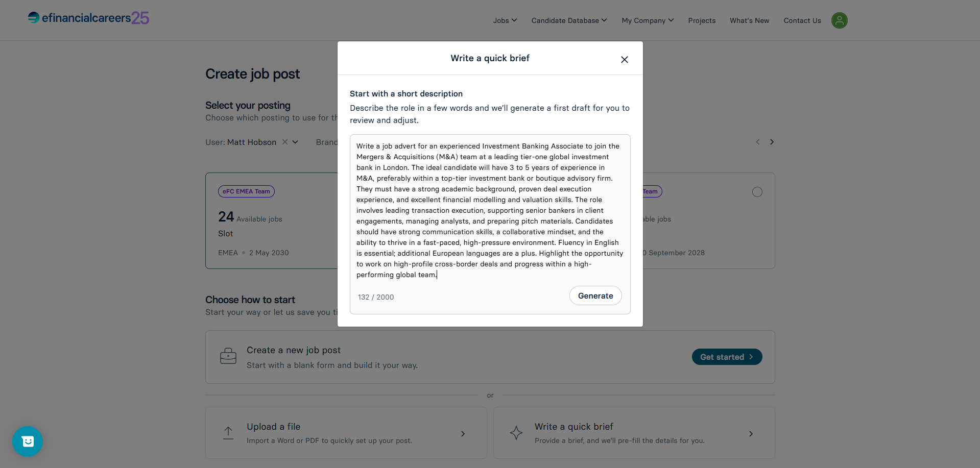Viewport: 980px width, 468px height.
Task: Show previous postings with left arrow
Action: pyautogui.click(x=758, y=142)
